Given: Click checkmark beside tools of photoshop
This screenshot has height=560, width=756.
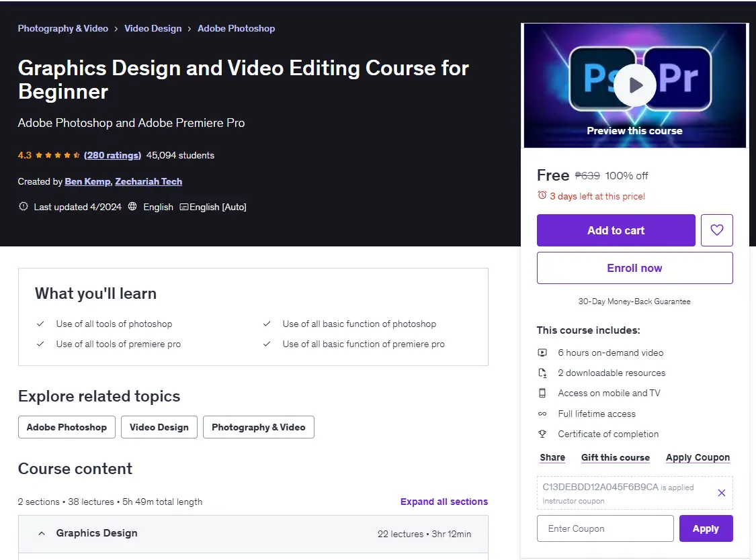Looking at the screenshot, I should point(40,324).
